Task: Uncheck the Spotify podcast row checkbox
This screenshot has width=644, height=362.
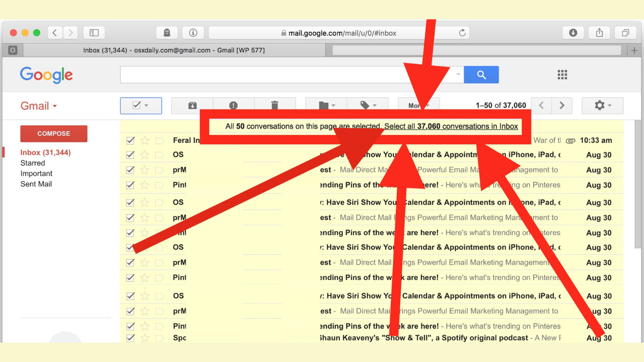Action: click(x=131, y=337)
